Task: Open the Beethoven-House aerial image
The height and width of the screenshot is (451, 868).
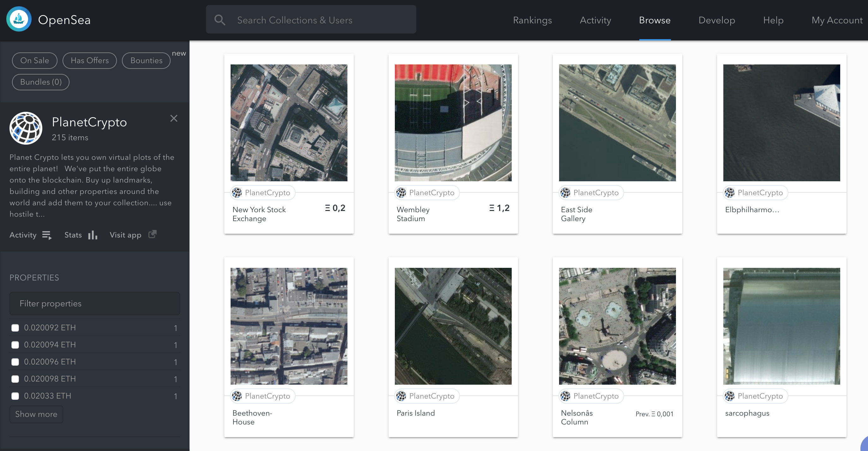Action: (289, 326)
